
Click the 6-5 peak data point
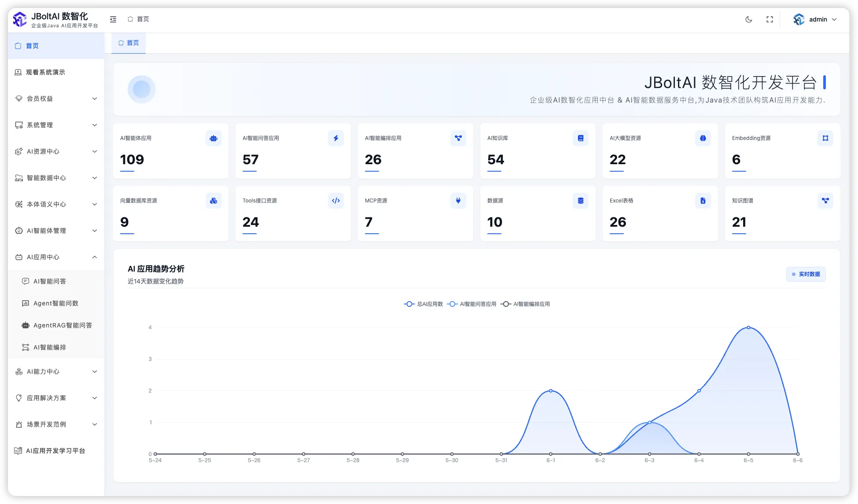tap(748, 327)
